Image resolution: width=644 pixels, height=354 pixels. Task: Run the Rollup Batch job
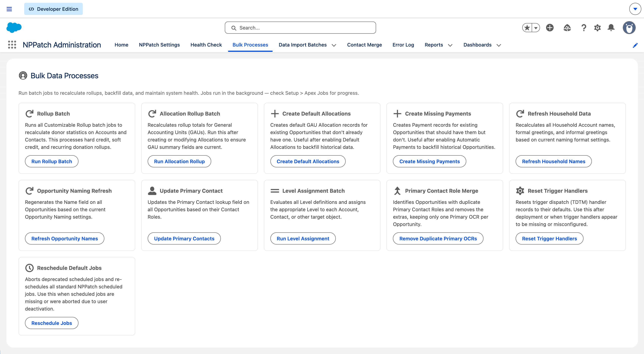coord(51,161)
